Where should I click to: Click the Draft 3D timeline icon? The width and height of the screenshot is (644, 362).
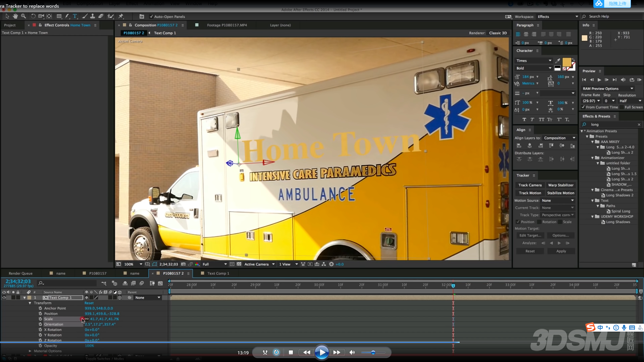coord(115,283)
